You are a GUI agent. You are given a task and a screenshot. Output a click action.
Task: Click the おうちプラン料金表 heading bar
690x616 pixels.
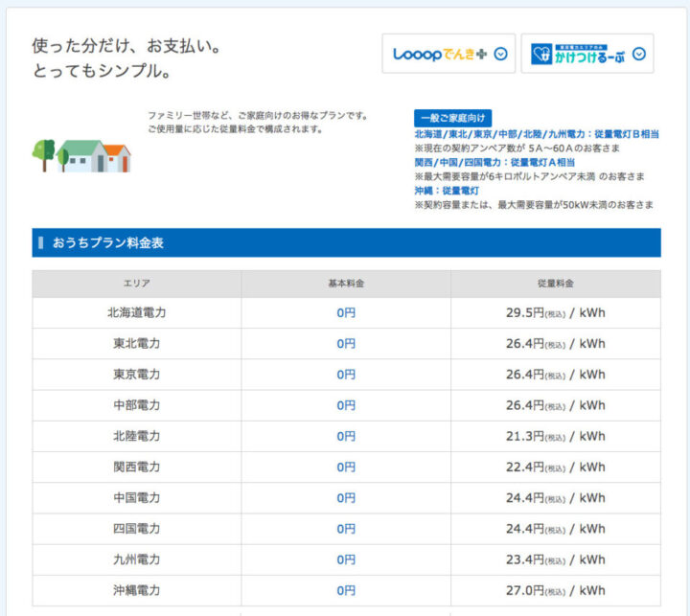pyautogui.click(x=346, y=242)
